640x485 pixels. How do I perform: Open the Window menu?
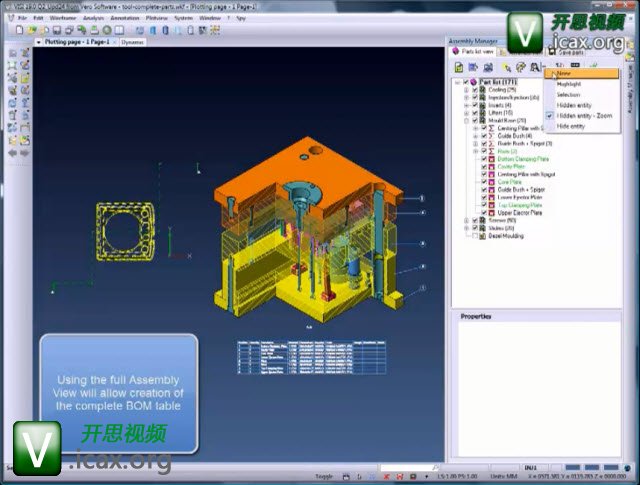pyautogui.click(x=210, y=18)
